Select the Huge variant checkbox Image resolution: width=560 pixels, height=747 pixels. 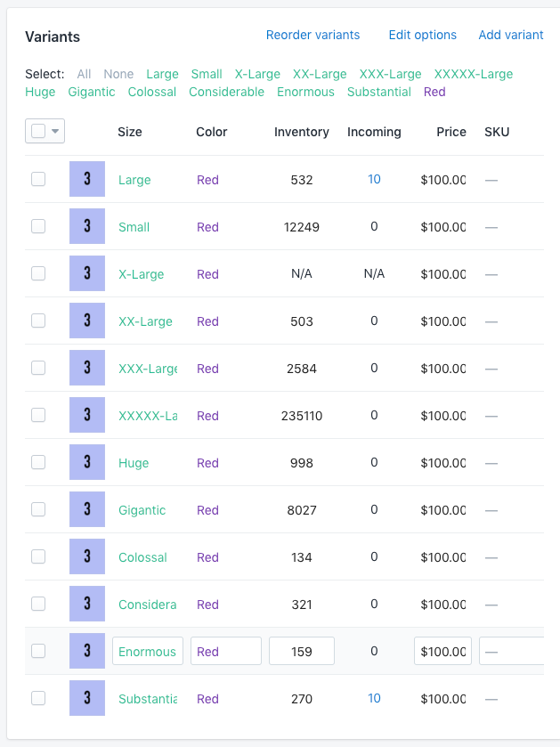click(38, 462)
